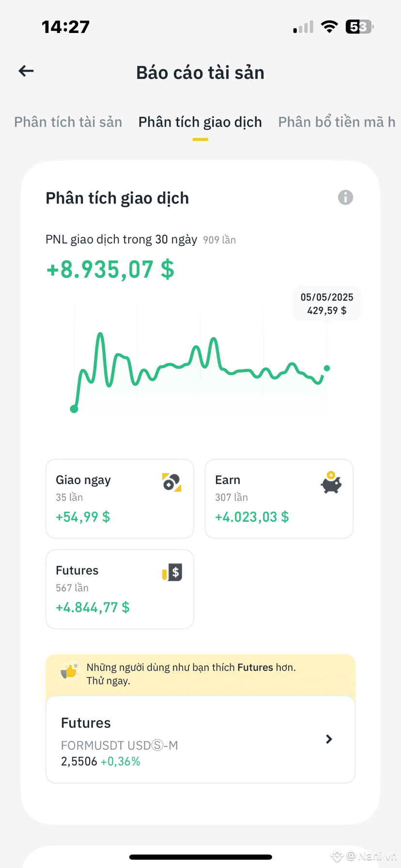Tap the Earn piggy bank icon

pos(331,482)
